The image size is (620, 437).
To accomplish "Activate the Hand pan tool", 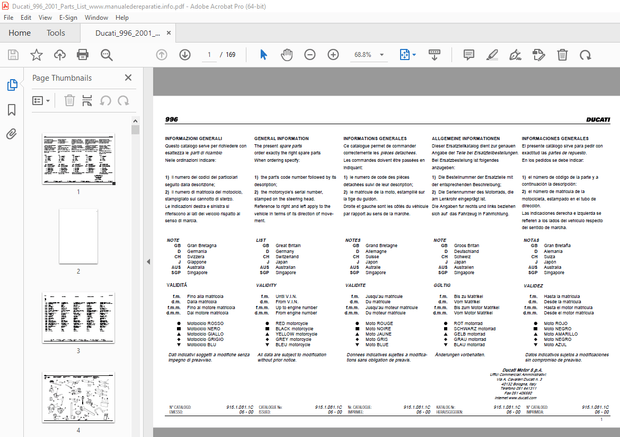I will click(287, 55).
